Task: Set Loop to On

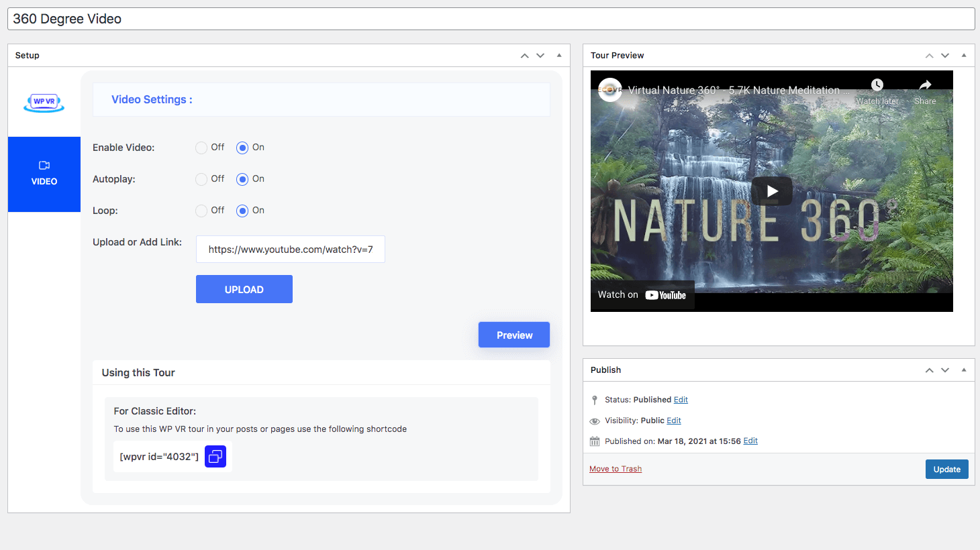Action: (242, 211)
